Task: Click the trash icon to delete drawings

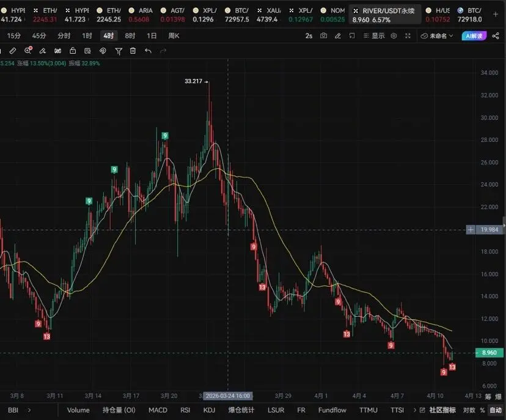Action: pyautogui.click(x=133, y=51)
